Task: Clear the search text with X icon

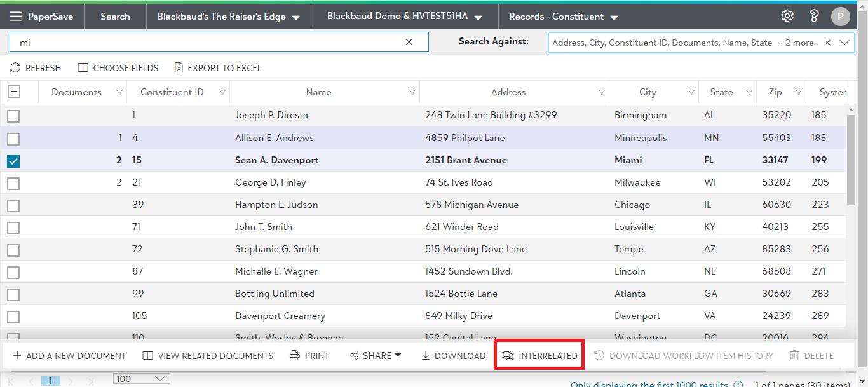Action: (x=409, y=42)
